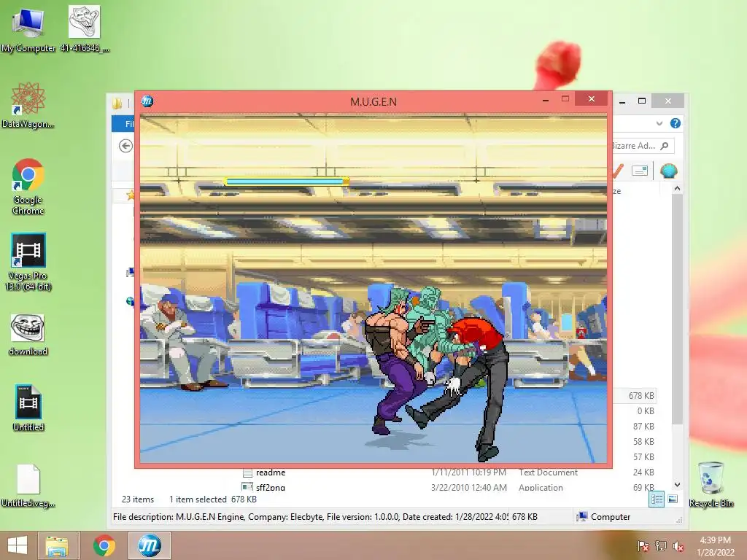Click the cyan power bar in the M.U.G.E.N game
This screenshot has width=747, height=560.
click(286, 182)
